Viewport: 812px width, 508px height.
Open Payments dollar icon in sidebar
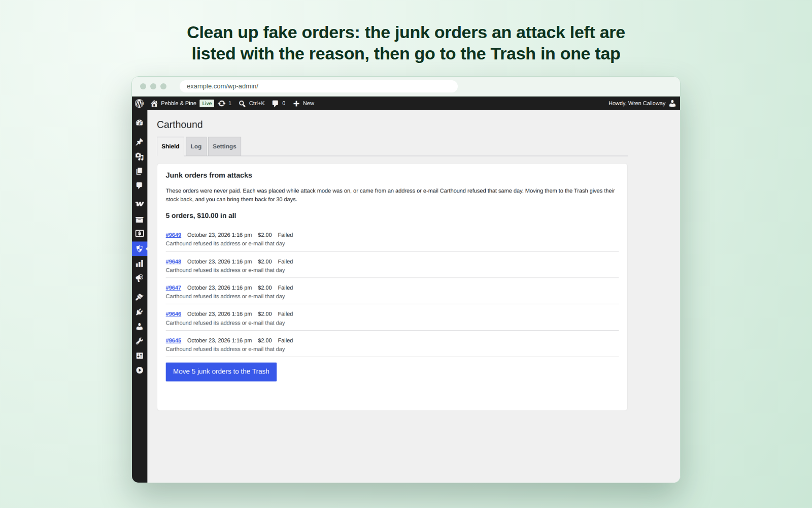(140, 234)
